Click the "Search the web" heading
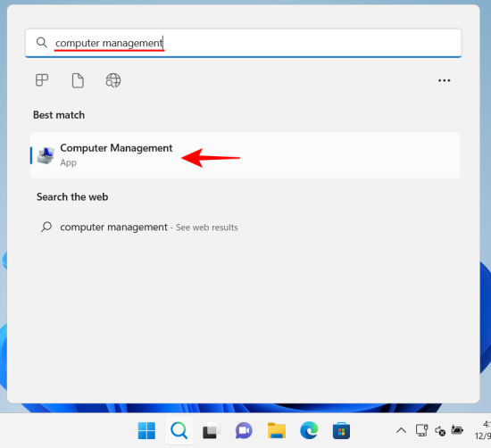491x448 pixels. 72,197
